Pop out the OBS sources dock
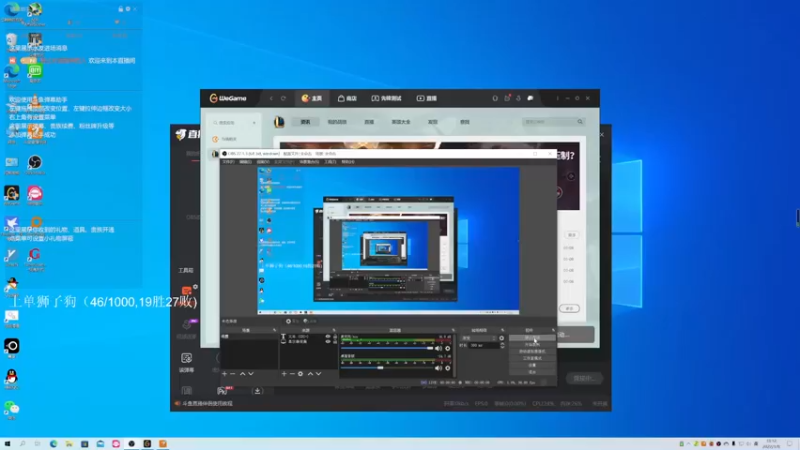 click(334, 330)
